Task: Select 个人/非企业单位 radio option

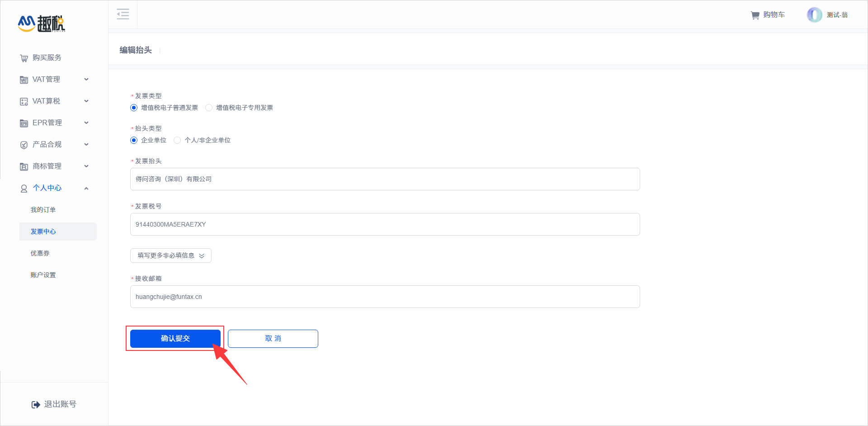Action: click(x=177, y=140)
